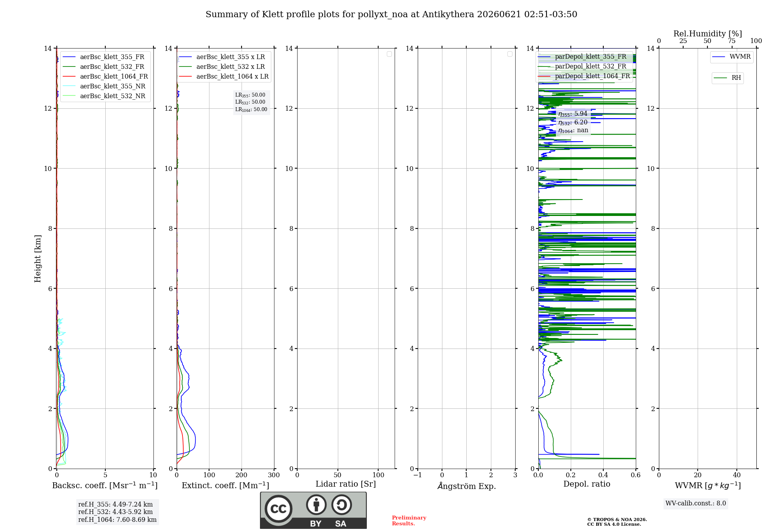Click the empty legend box in Ångström plot
The width and height of the screenshot is (783, 532).
[x=510, y=54]
